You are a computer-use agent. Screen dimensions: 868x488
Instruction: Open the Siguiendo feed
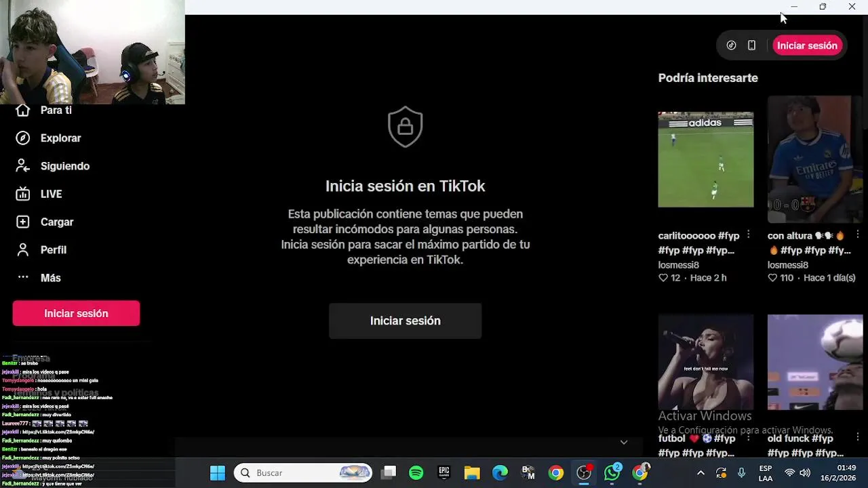pyautogui.click(x=52, y=166)
